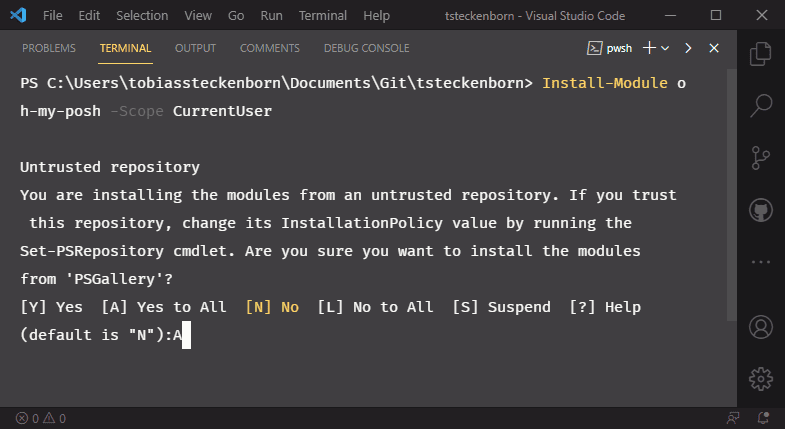
Task: Open the Accounts menu icon
Action: [x=760, y=327]
